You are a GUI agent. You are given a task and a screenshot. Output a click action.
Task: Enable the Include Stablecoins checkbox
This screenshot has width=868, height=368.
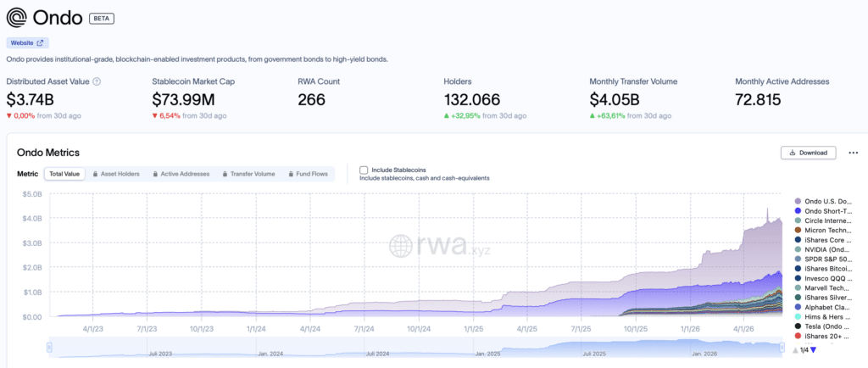(364, 170)
